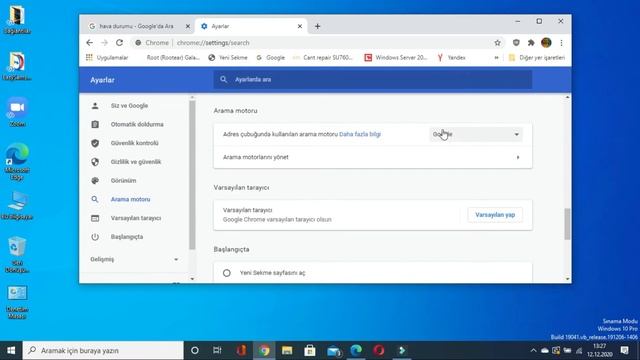Click the Chrome icon on the taskbar
Viewport: 640px width, 360px height.
tap(264, 351)
